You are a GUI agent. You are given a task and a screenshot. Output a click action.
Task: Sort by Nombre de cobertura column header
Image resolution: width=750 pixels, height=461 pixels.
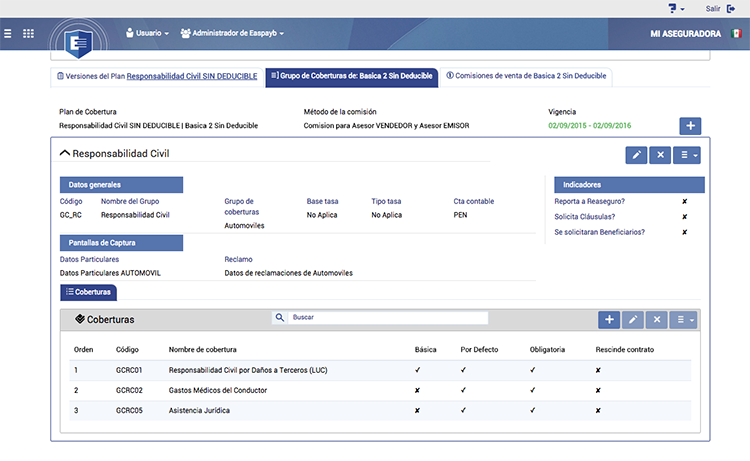[202, 350]
